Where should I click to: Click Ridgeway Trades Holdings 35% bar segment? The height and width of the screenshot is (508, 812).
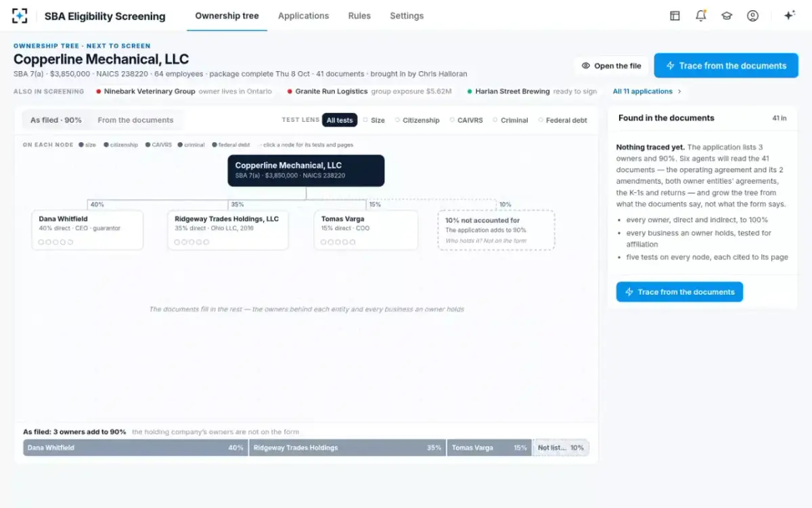click(347, 448)
